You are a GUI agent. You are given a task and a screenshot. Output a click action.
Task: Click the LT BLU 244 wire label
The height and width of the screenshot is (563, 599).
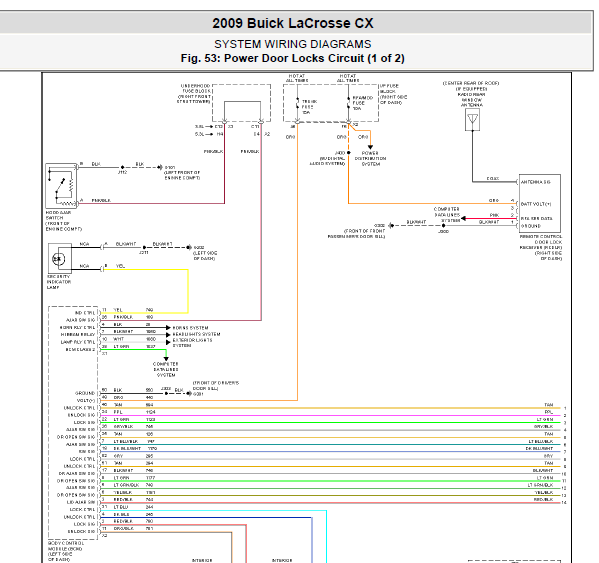click(133, 507)
